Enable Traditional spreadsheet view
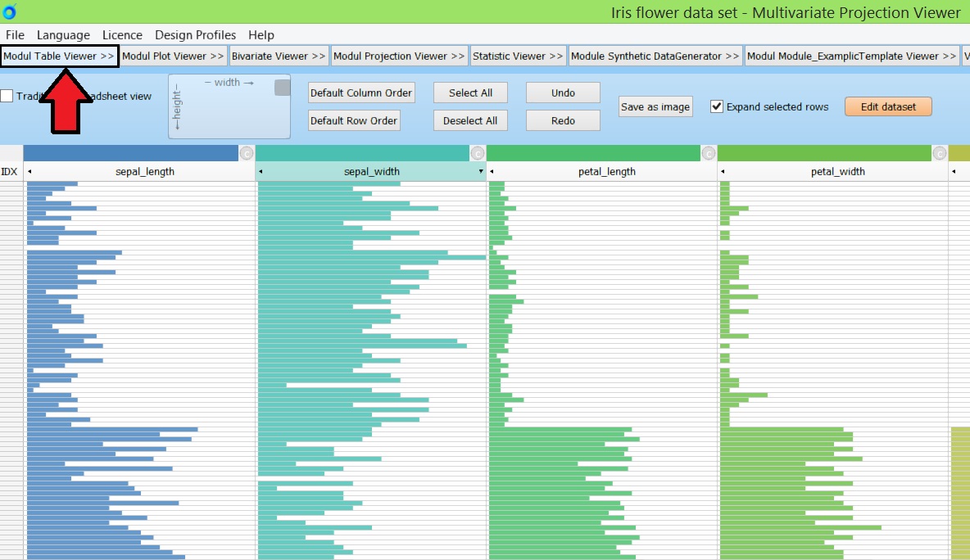 click(7, 96)
